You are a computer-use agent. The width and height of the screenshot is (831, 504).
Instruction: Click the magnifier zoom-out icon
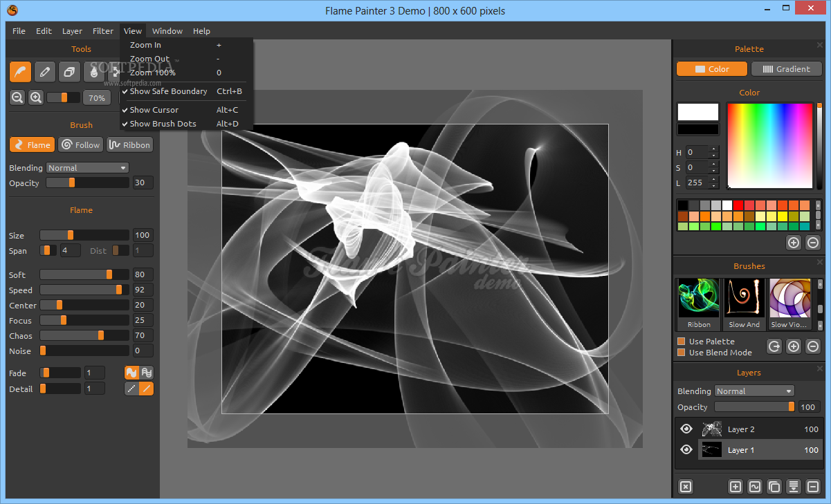click(17, 97)
